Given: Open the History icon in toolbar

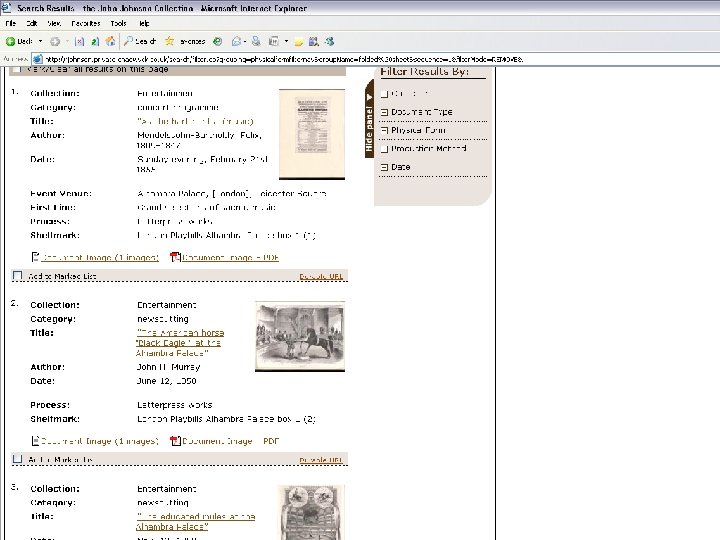Looking at the screenshot, I should pyautogui.click(x=218, y=41).
